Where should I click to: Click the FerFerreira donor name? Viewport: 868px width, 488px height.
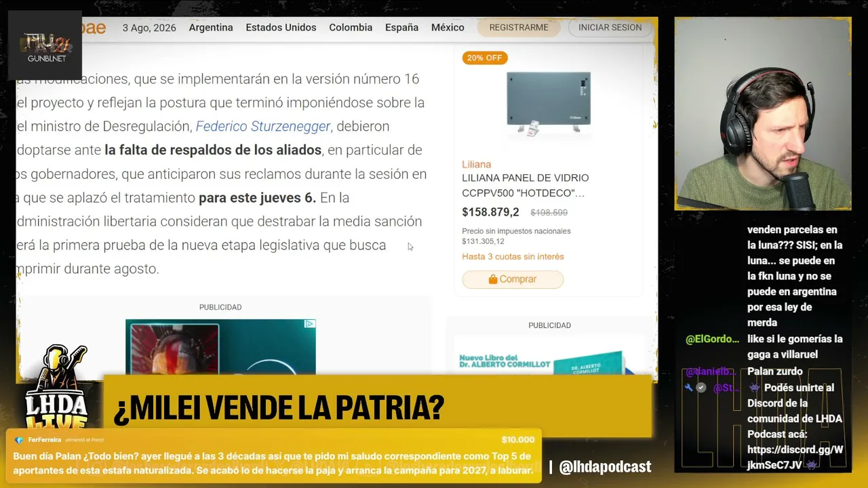click(45, 440)
